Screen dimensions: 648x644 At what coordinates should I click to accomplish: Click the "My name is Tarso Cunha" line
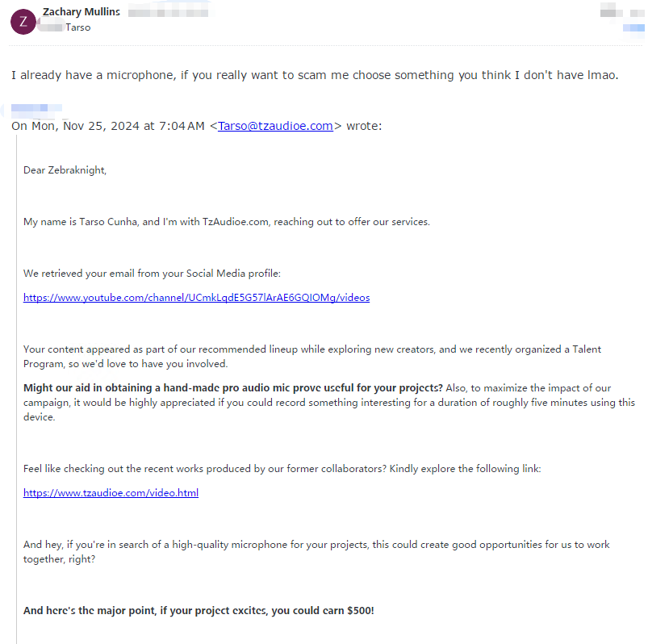coord(226,222)
